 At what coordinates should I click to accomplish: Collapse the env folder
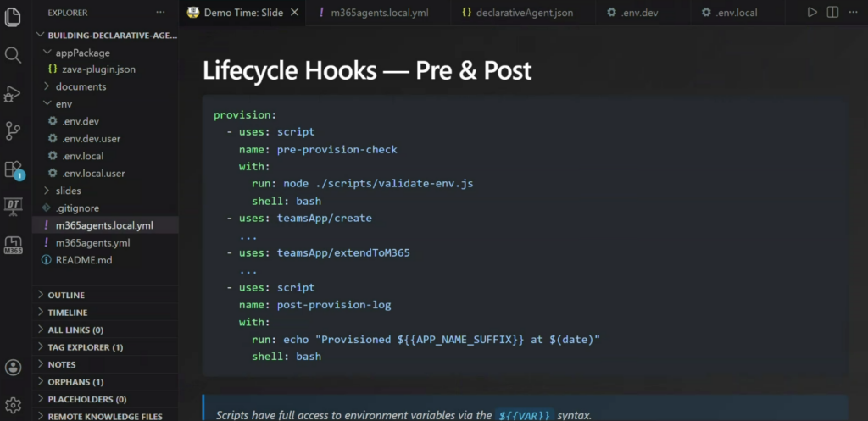(64, 103)
